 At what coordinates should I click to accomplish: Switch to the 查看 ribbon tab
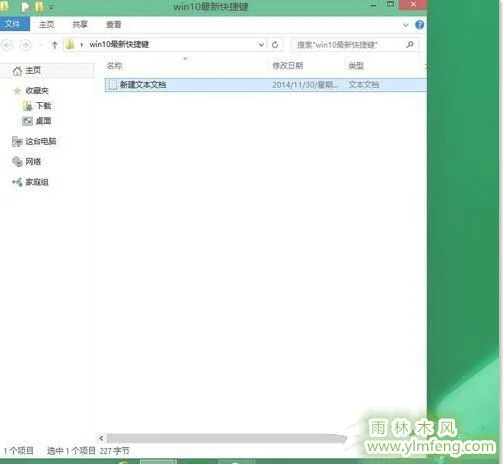113,24
